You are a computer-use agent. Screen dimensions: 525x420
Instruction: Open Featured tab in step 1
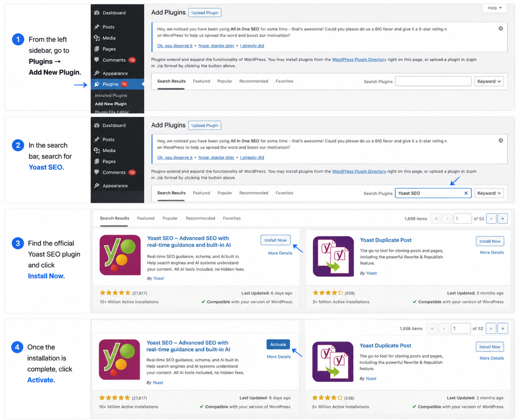[x=201, y=81]
